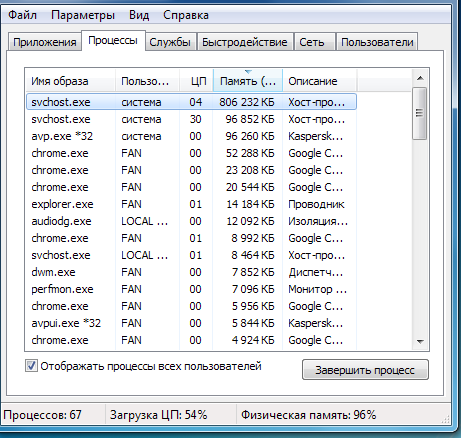This screenshot has height=438, width=461.
Task: Click the scrollbar up arrow
Action: point(420,78)
